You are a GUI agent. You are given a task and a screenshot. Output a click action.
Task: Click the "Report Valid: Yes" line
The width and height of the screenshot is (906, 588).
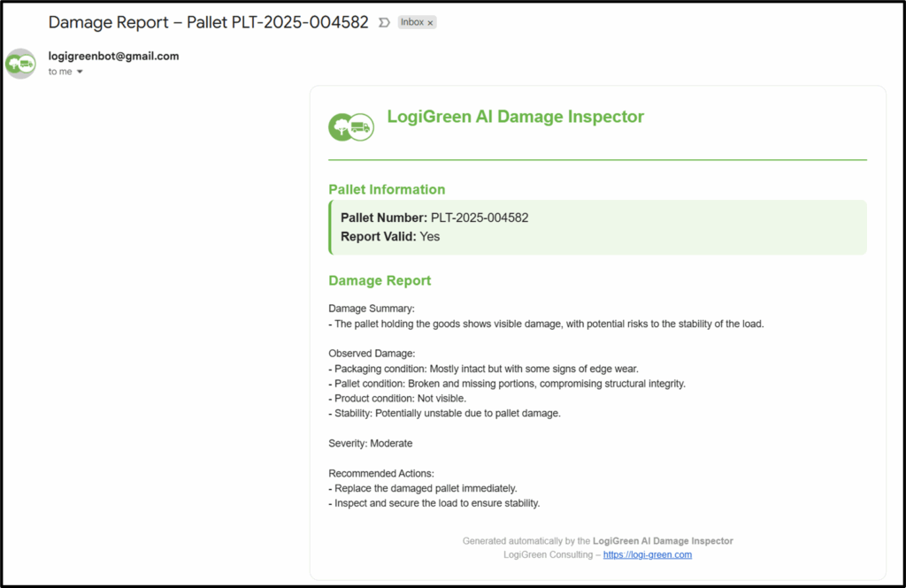390,237
